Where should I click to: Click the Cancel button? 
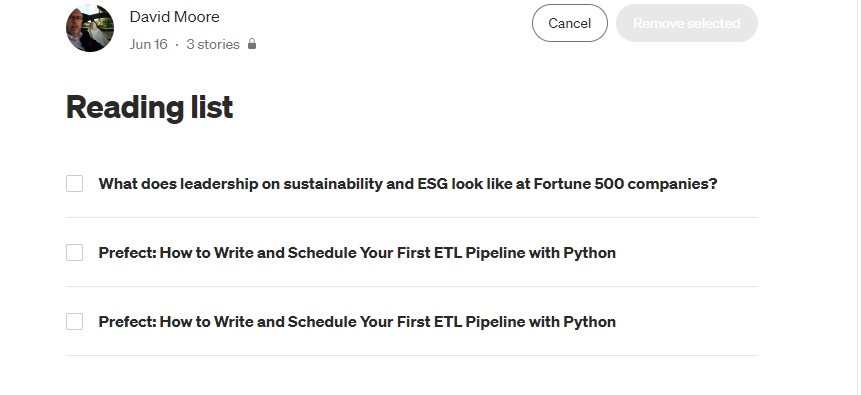click(x=569, y=23)
